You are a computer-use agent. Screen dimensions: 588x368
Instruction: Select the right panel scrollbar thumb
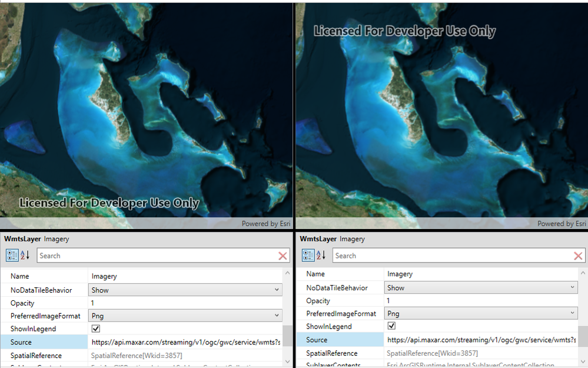583,336
